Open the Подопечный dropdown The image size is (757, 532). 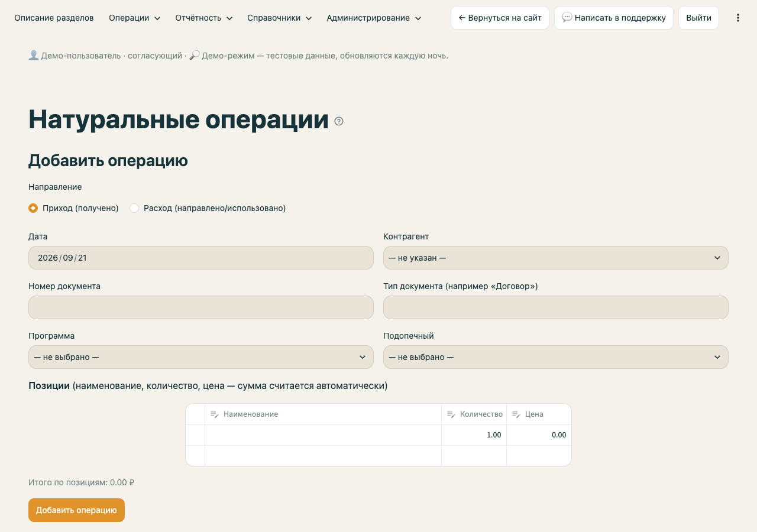click(556, 357)
